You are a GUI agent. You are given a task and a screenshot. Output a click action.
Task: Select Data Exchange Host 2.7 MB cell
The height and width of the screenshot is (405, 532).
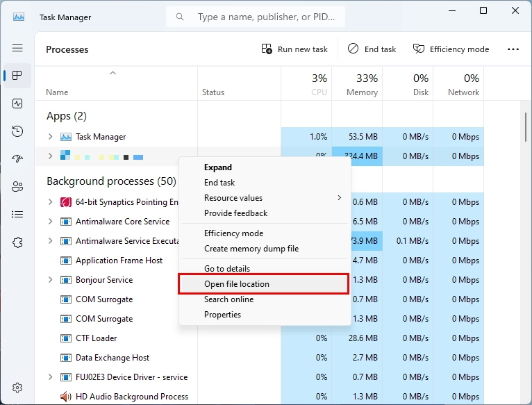point(357,358)
